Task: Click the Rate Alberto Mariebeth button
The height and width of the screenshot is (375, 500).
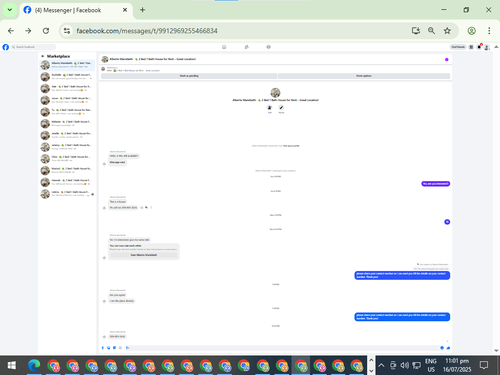Action: (x=144, y=255)
